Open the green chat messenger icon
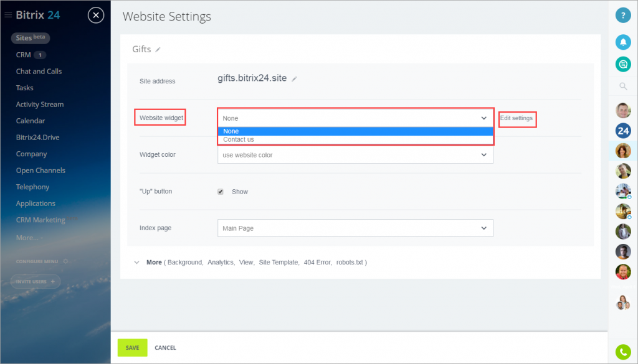The height and width of the screenshot is (364, 638). click(623, 64)
